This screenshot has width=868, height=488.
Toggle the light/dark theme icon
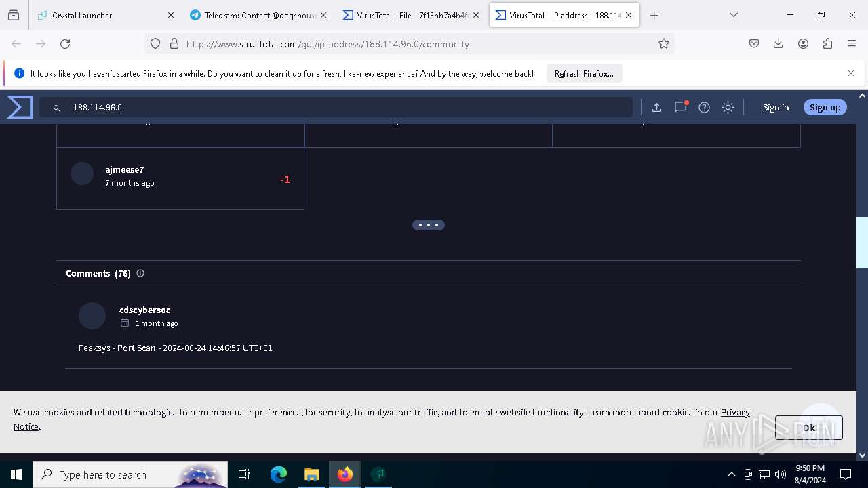(x=728, y=107)
